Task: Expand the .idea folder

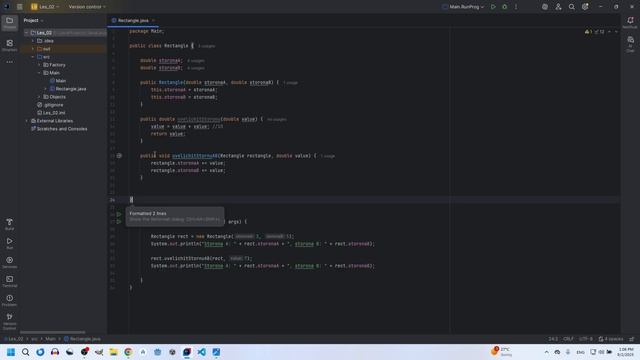Action: [33, 41]
